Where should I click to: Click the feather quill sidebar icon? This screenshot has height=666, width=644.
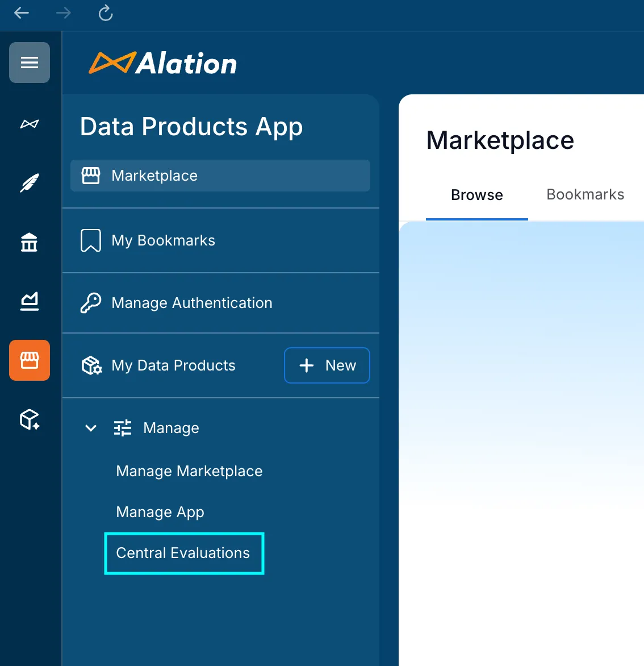point(30,183)
